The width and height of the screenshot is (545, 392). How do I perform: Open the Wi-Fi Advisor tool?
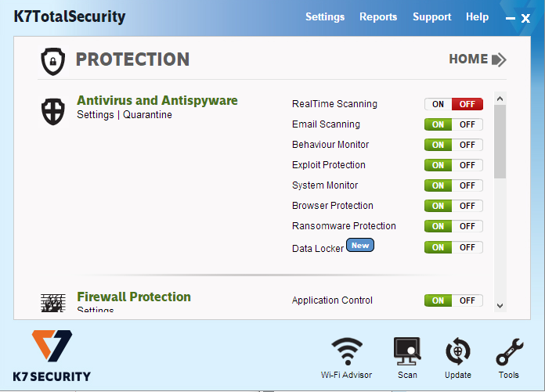tap(346, 352)
